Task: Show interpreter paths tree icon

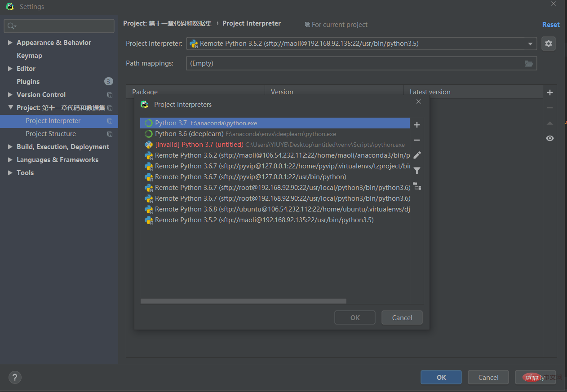Action: 417,186
